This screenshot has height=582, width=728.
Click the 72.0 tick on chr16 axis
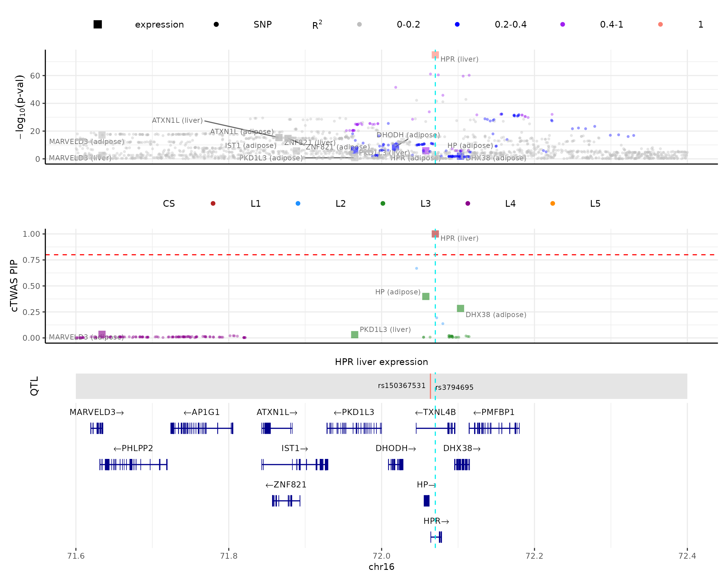[x=382, y=556]
